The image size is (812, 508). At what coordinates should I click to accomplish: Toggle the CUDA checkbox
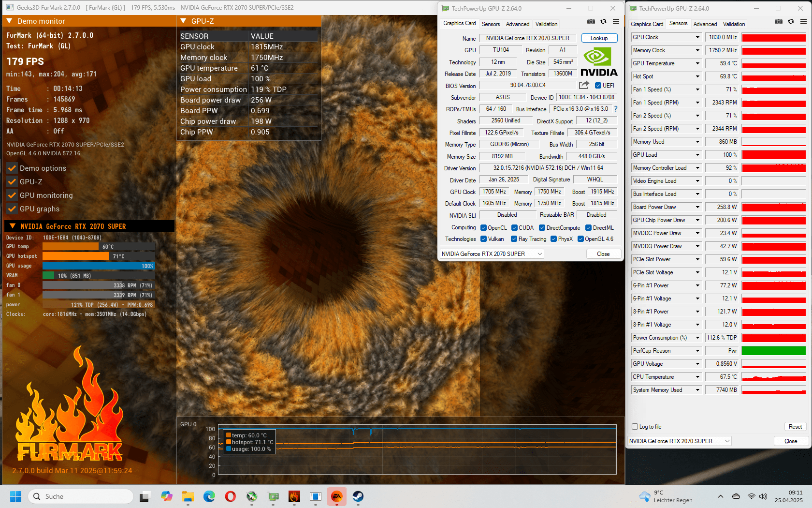coord(514,228)
